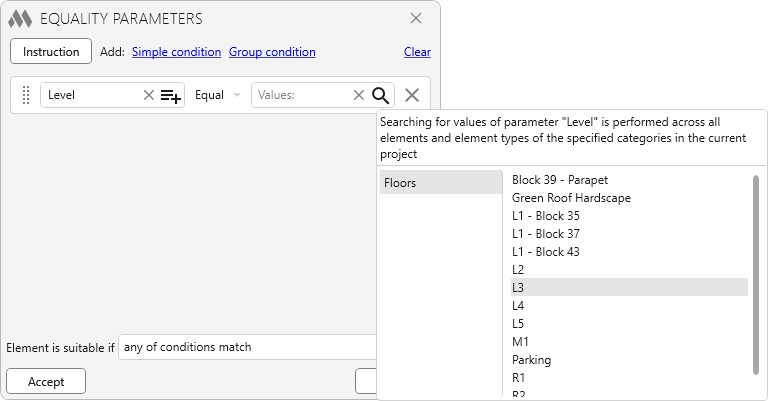Click the search values magnifier icon
Screen dimensions: 768x401
380,95
